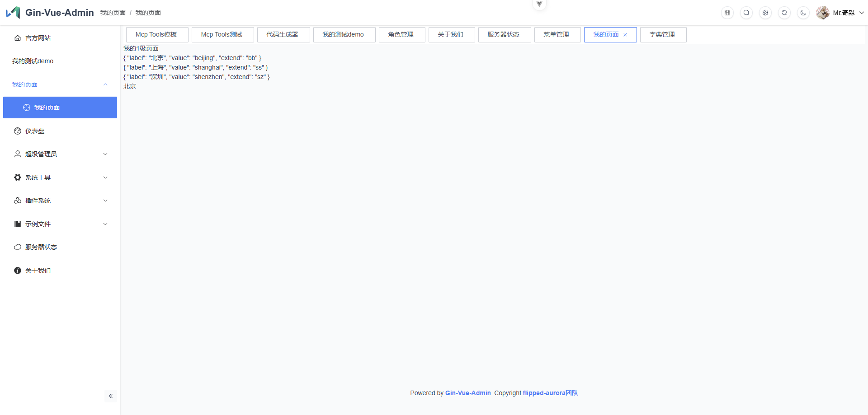Open the video tutorial grid icon in header
Image resolution: width=868 pixels, height=415 pixels.
(727, 13)
